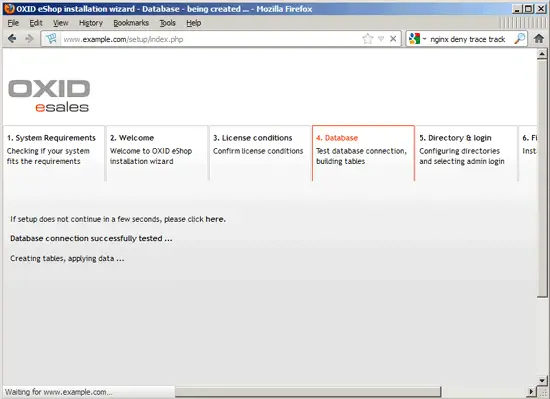This screenshot has height=399, width=550.
Task: Select the '1. System Requirements' step
Action: 54,153
